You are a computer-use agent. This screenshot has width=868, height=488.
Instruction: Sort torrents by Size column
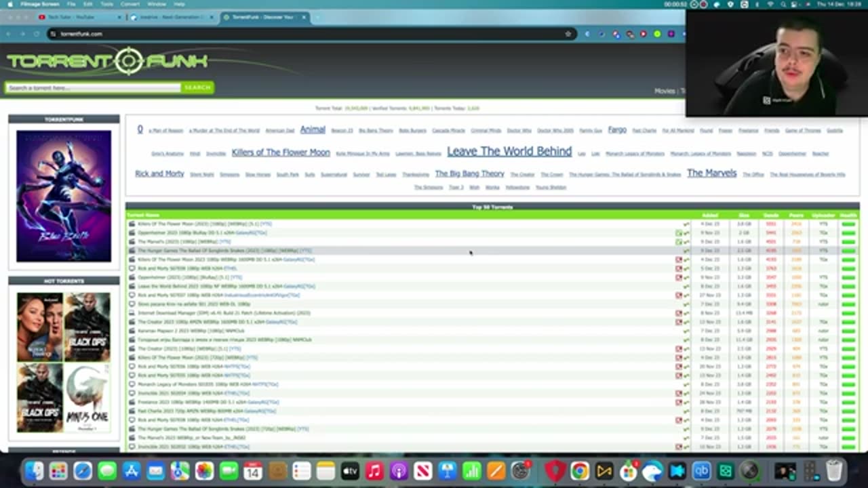[744, 216]
